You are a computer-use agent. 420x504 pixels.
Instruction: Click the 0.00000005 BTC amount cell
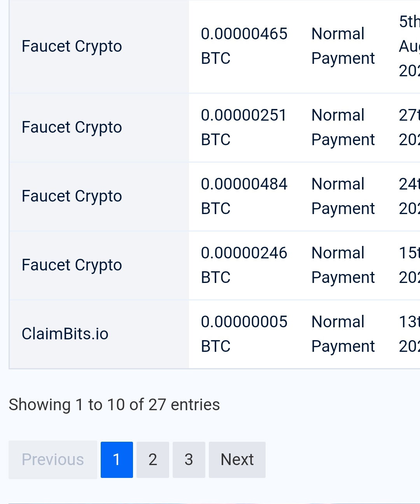[244, 334]
